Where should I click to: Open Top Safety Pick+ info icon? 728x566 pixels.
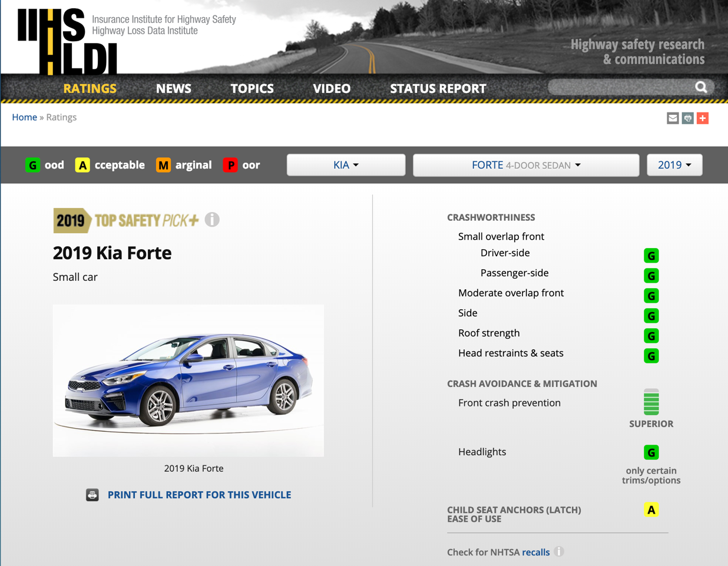click(212, 220)
